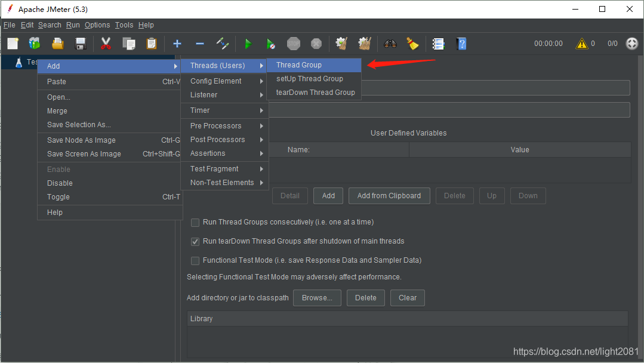Click the Clear All results icon
644x363 pixels.
point(364,44)
